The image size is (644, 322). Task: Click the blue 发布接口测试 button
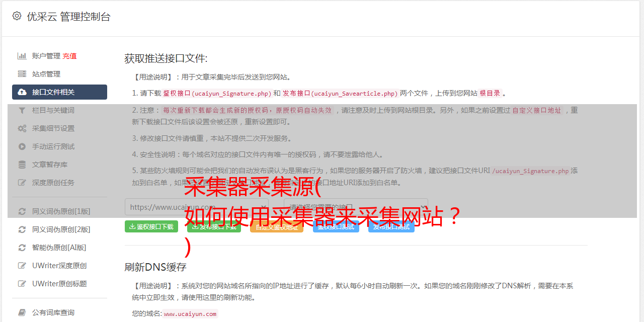click(x=391, y=226)
